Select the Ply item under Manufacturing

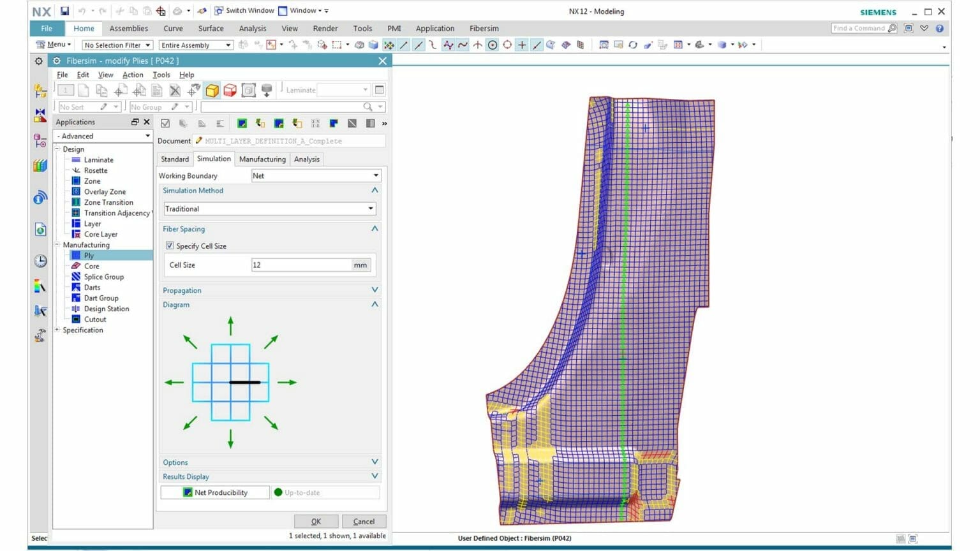pyautogui.click(x=89, y=255)
